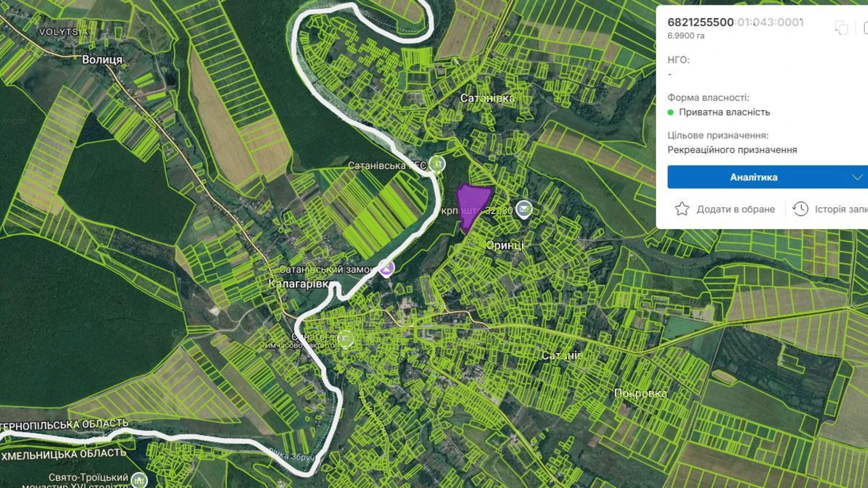Select the Сатанівська ГЕС map marker
The height and width of the screenshot is (488, 868).
(437, 164)
